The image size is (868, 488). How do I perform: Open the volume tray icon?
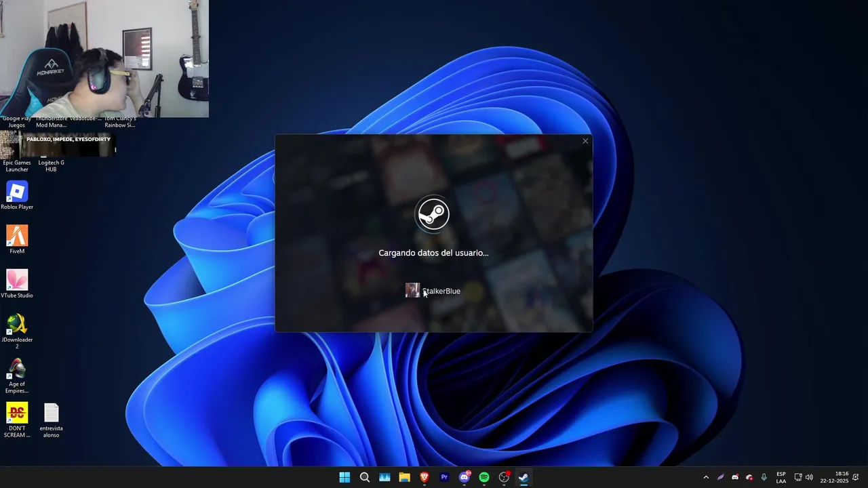pos(809,477)
